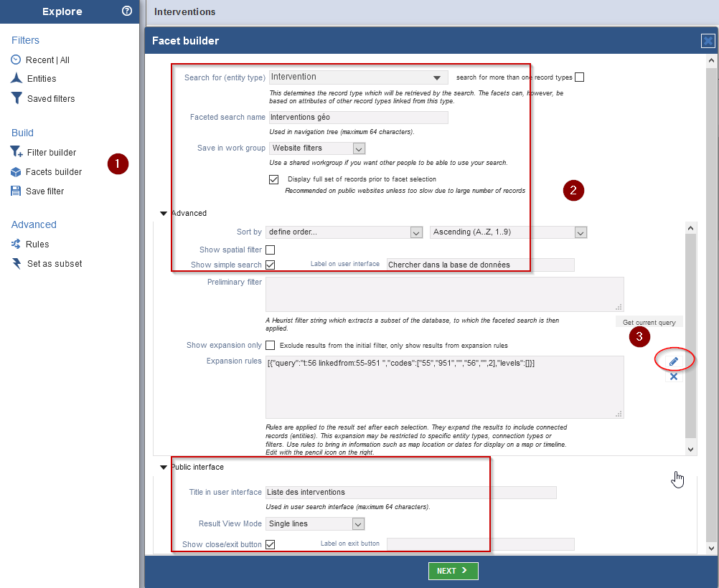Click the Filter builder funnel icon
The height and width of the screenshot is (588, 719).
[x=17, y=152]
